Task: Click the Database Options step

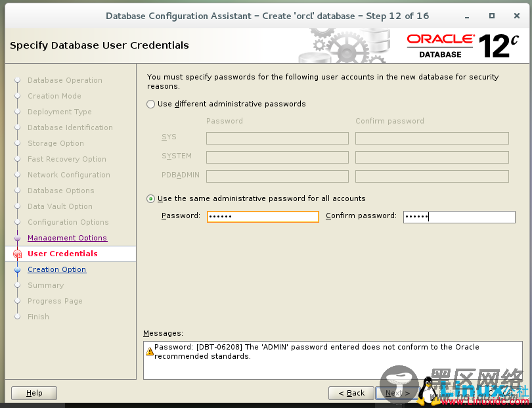Action: 60,191
